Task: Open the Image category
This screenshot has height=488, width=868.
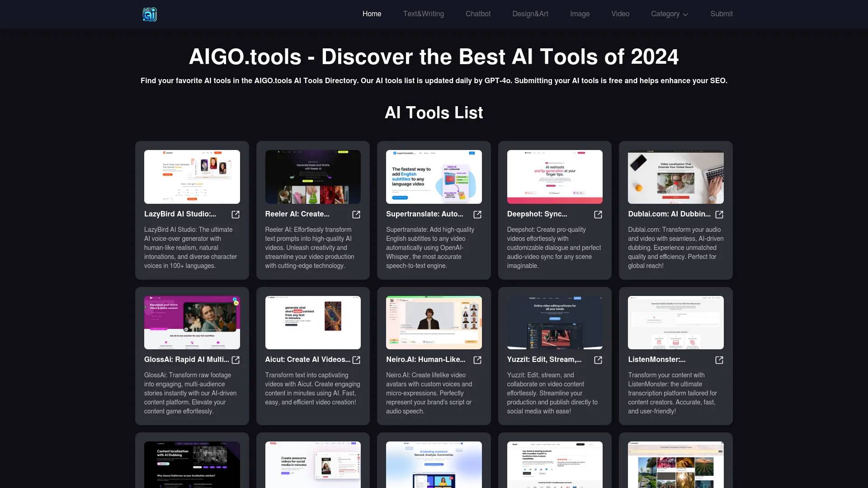Action: [580, 14]
